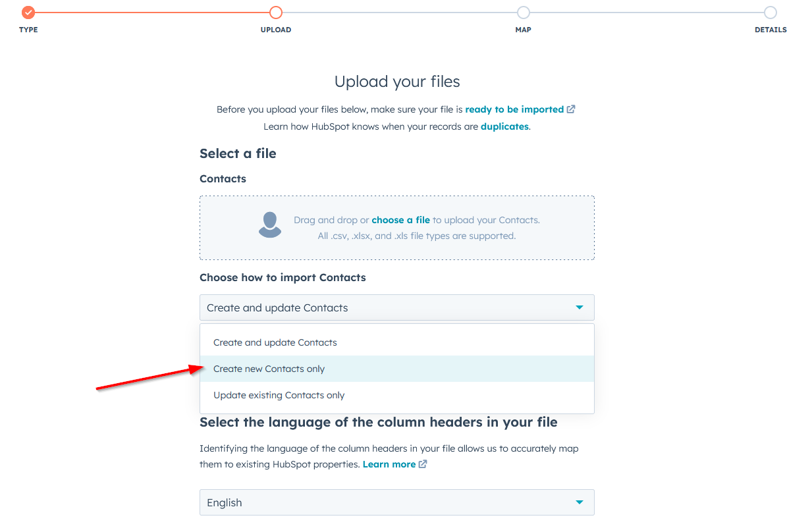Expand the column header language selector arrow
This screenshot has width=812, height=530.
tap(580, 502)
